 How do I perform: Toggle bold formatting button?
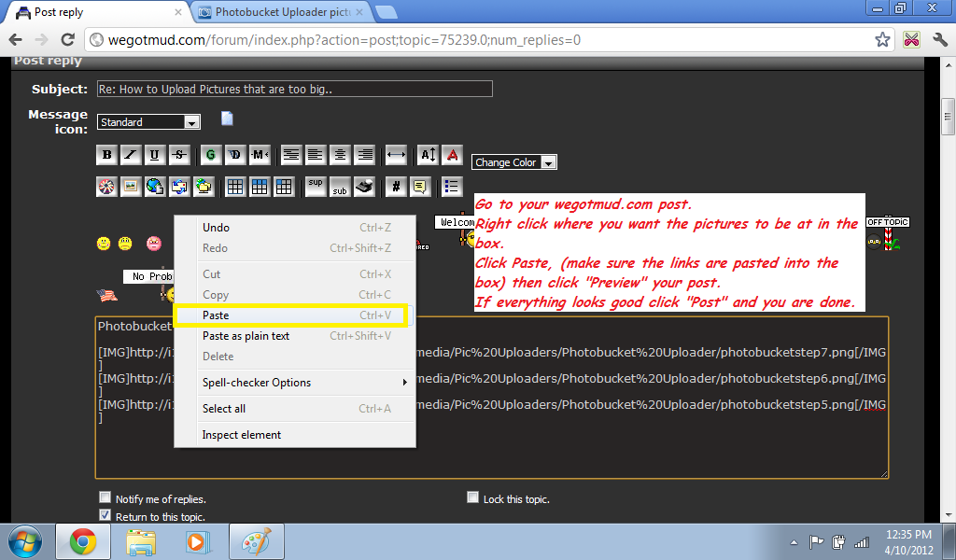tap(106, 155)
